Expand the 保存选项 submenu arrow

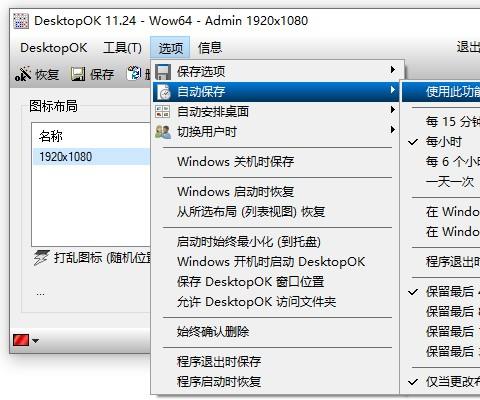393,70
